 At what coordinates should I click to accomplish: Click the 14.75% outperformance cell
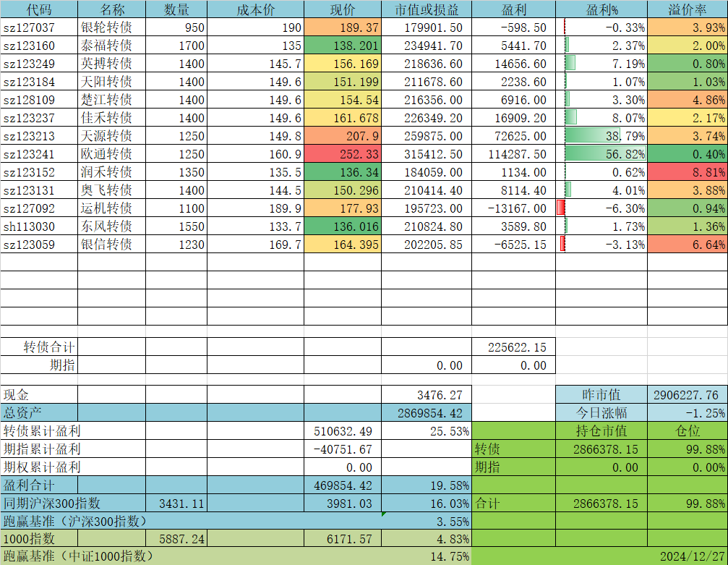coord(427,556)
